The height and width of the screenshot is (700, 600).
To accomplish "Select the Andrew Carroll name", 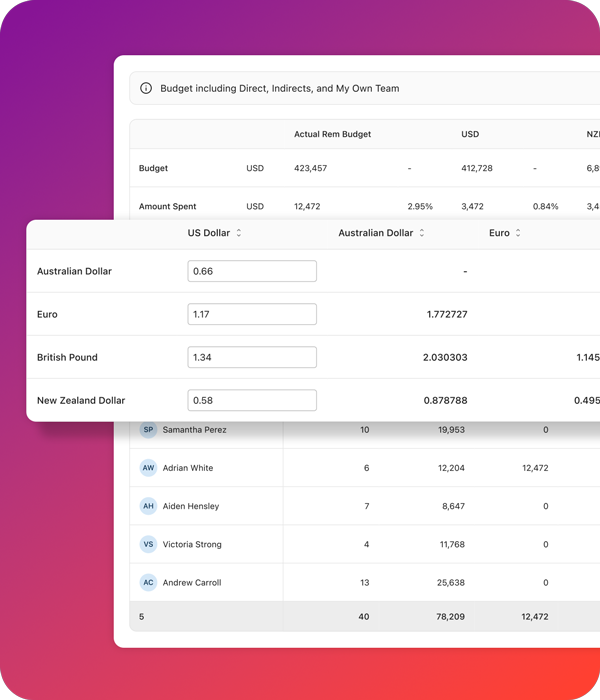I will point(192,582).
